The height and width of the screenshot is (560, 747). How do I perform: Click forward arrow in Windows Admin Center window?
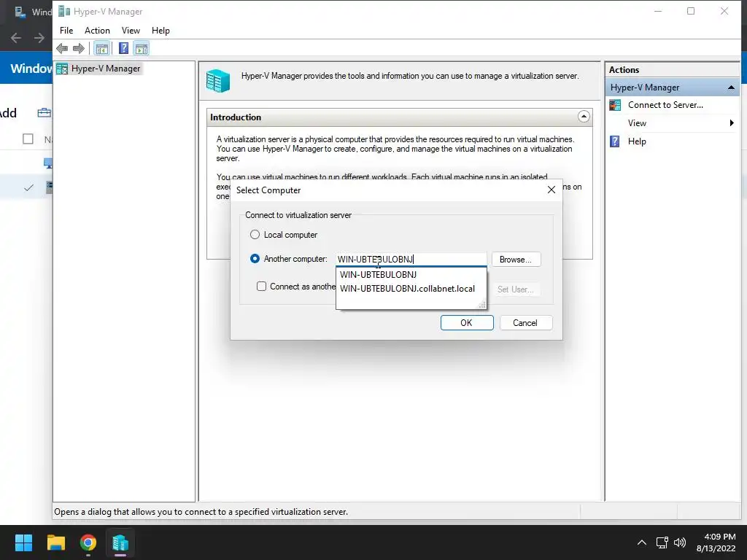(39, 38)
